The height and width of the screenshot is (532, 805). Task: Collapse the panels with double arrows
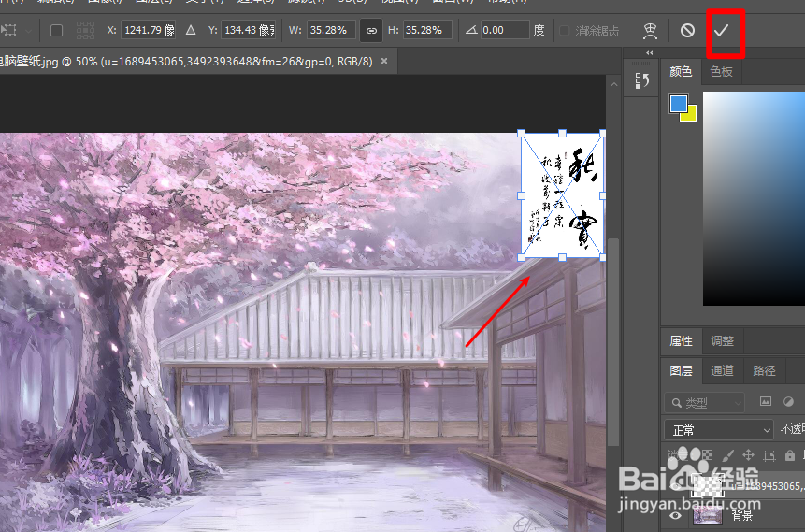pyautogui.click(x=649, y=53)
